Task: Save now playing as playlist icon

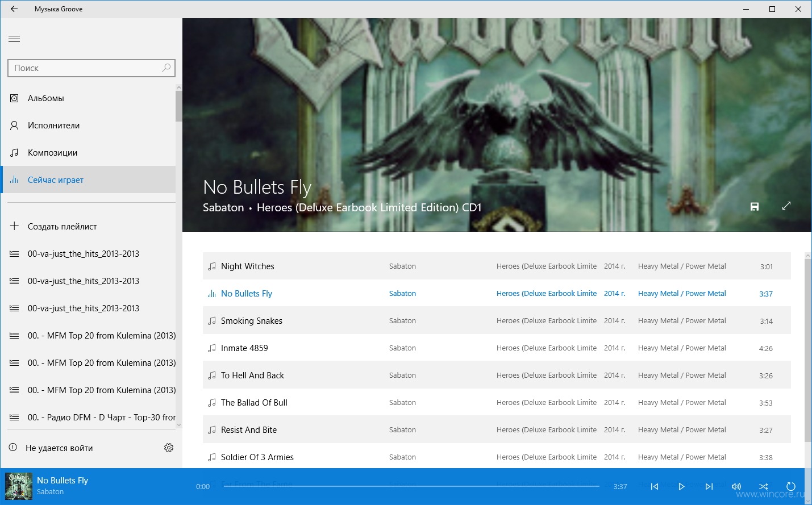Action: 755,207
